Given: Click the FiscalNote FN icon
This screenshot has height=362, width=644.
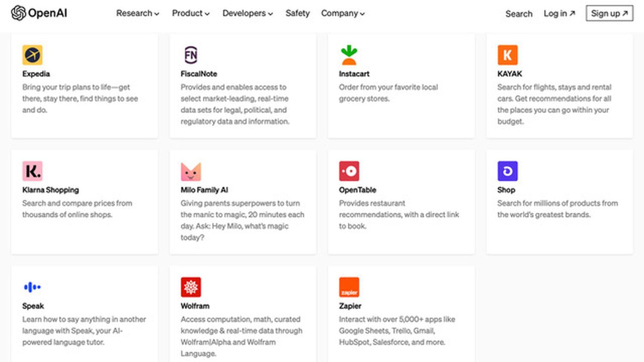Looking at the screenshot, I should 191,55.
